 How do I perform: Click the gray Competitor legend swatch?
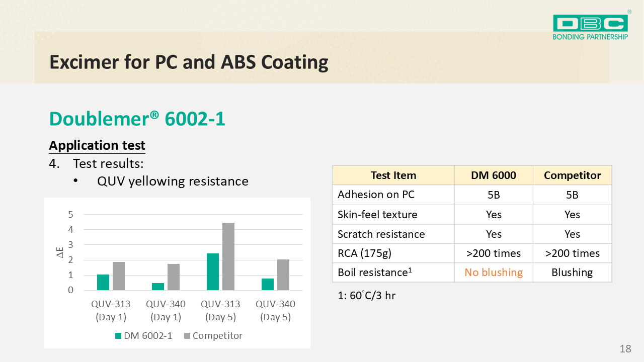coord(187,336)
